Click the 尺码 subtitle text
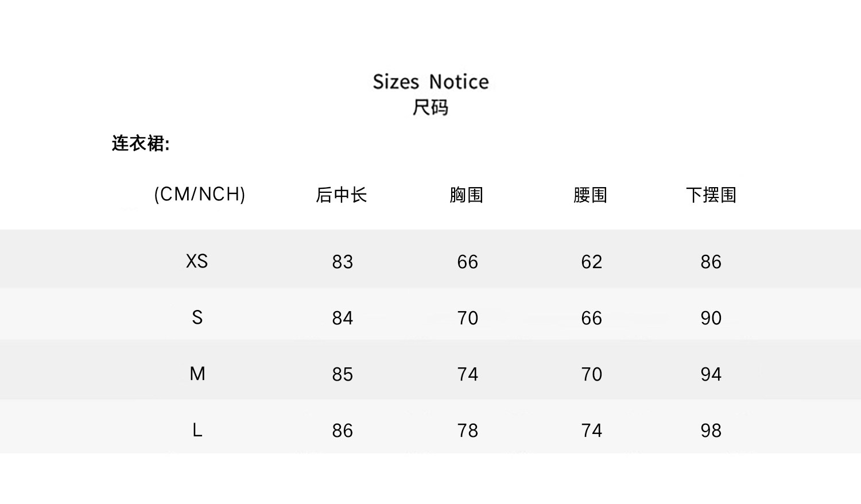The height and width of the screenshot is (504, 861). (430, 107)
